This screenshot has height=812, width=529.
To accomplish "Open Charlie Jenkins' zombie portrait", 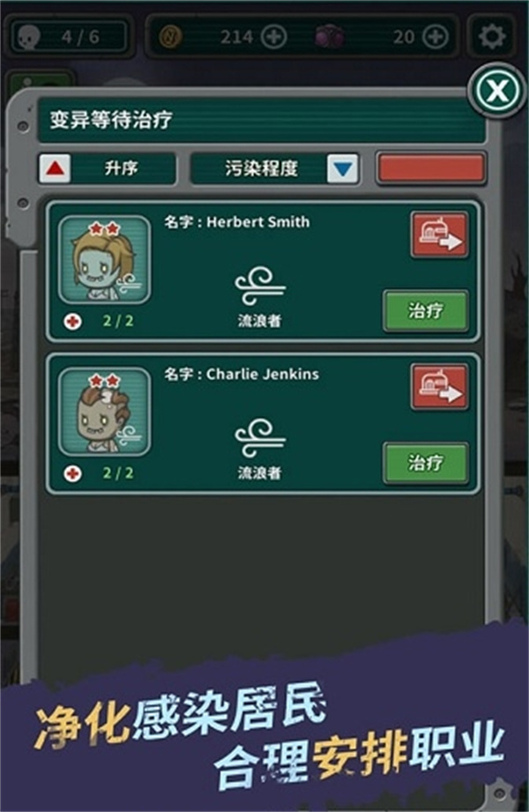I will tap(105, 412).
